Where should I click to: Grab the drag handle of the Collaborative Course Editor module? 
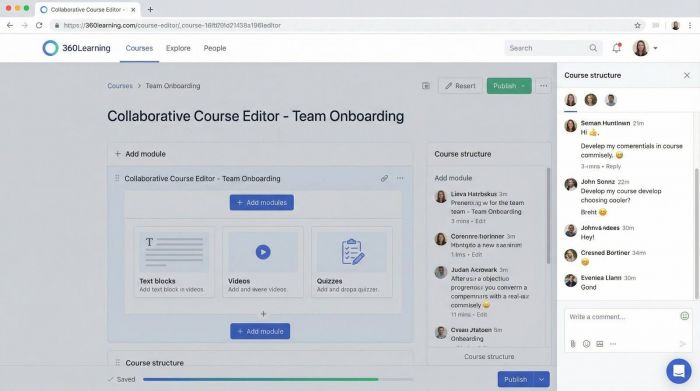coord(117,178)
